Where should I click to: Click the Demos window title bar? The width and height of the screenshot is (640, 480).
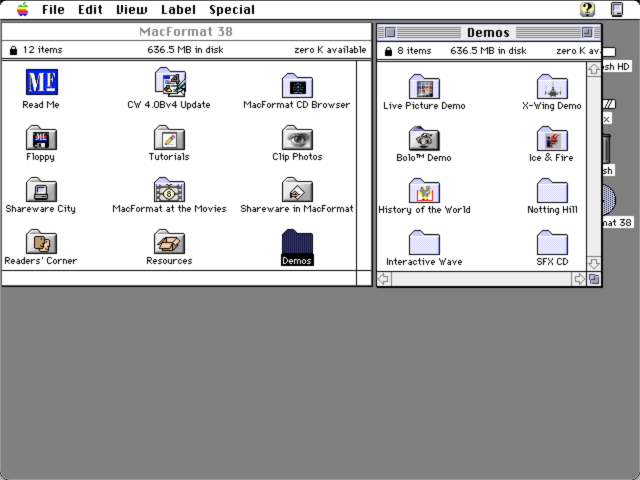point(489,32)
